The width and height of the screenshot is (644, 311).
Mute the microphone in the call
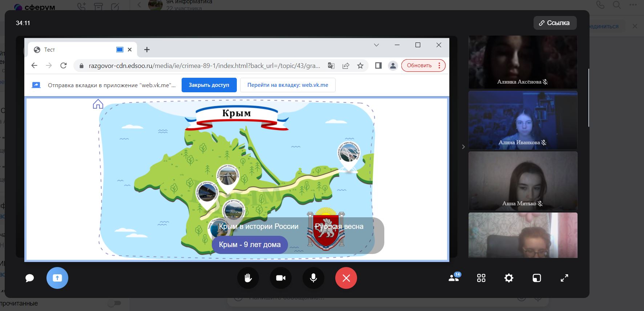tap(313, 278)
